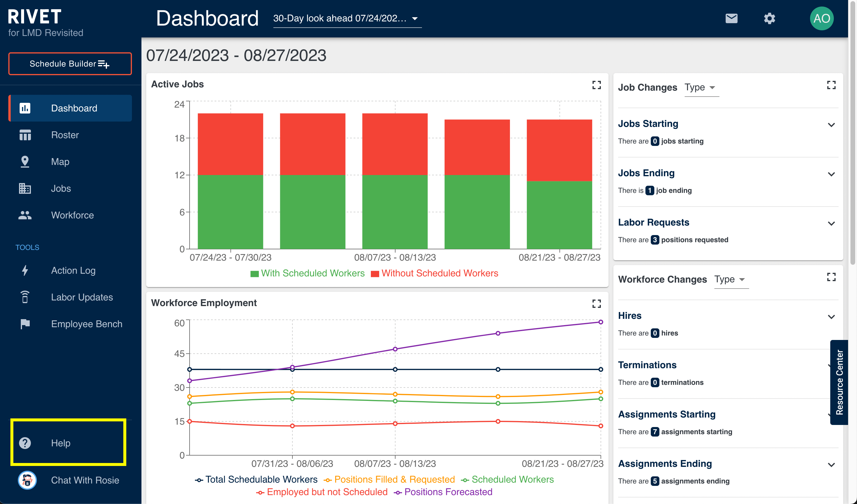Viewport: 857px width, 504px height.
Task: Open the mail envelope icon
Action: 731,18
